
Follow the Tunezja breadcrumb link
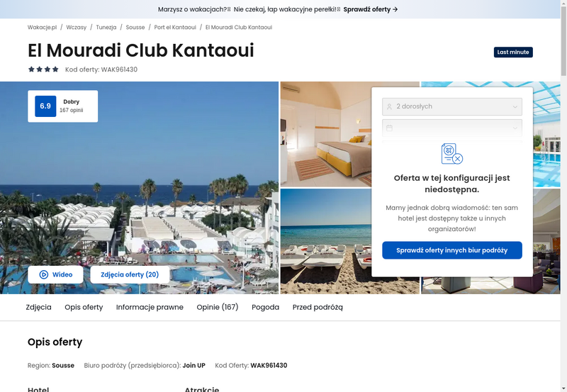point(106,27)
